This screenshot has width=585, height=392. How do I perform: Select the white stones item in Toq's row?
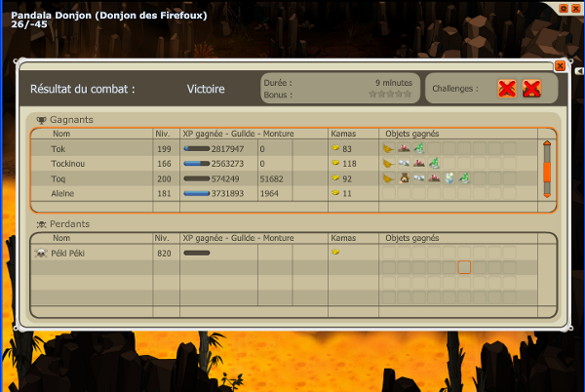pyautogui.click(x=419, y=178)
